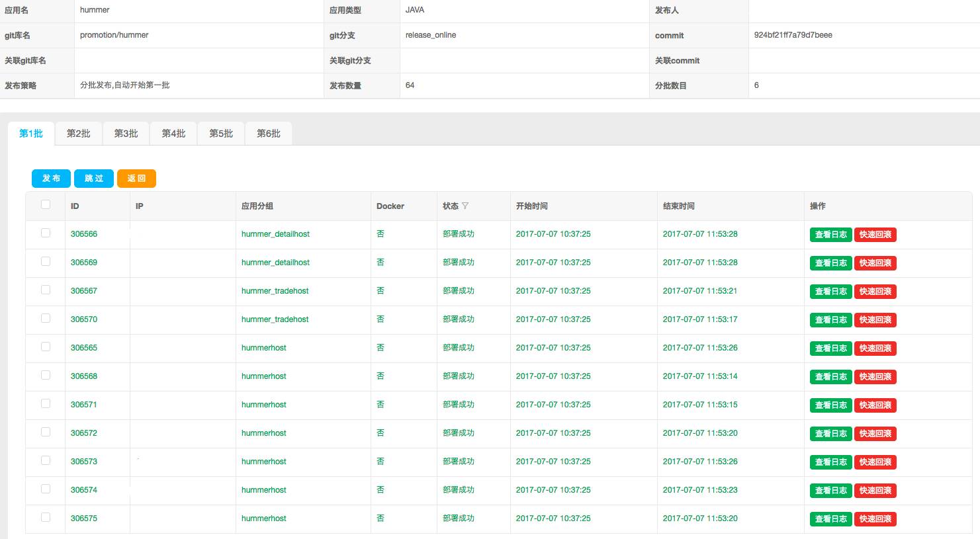Check the box for row 306569

pos(46,261)
